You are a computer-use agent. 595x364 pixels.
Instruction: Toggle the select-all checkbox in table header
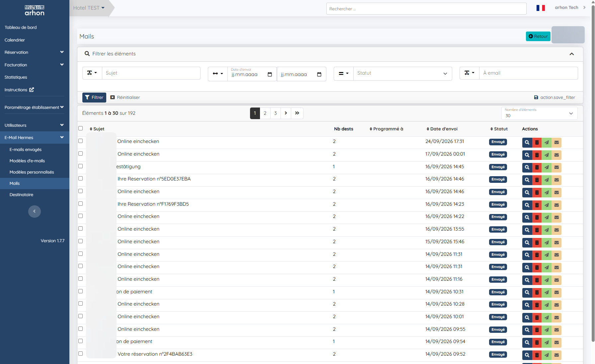[x=80, y=128]
